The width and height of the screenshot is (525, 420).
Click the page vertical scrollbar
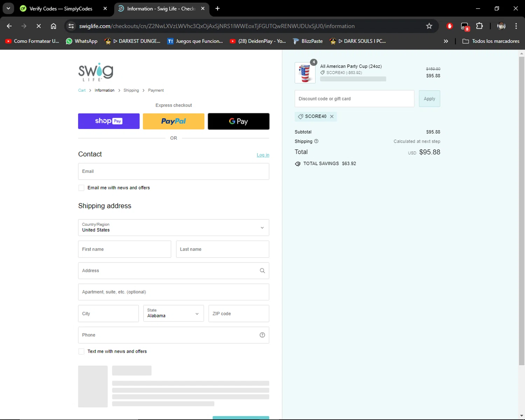point(521,211)
